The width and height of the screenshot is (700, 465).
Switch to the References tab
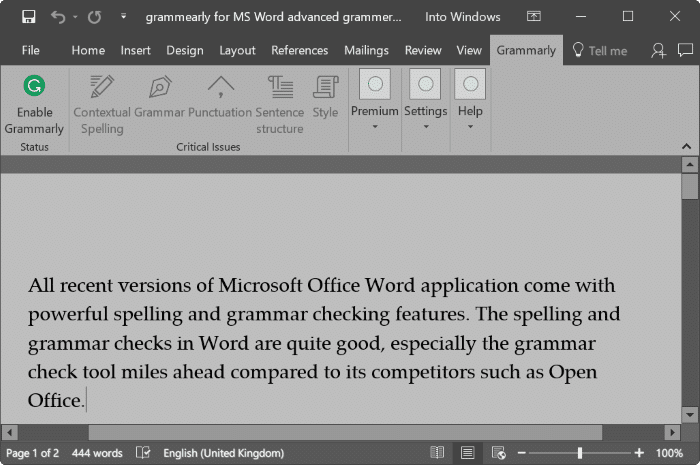300,50
